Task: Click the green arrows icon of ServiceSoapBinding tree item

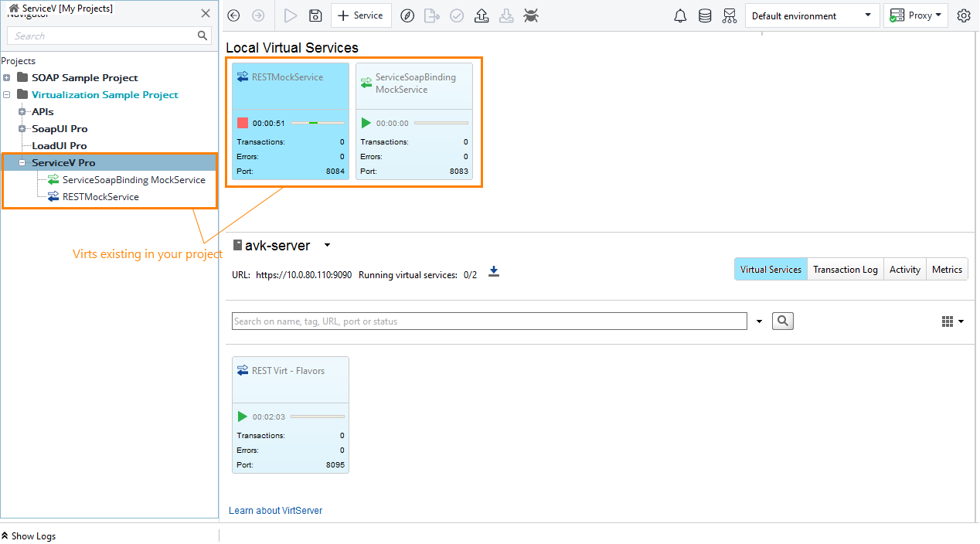Action: pos(53,180)
